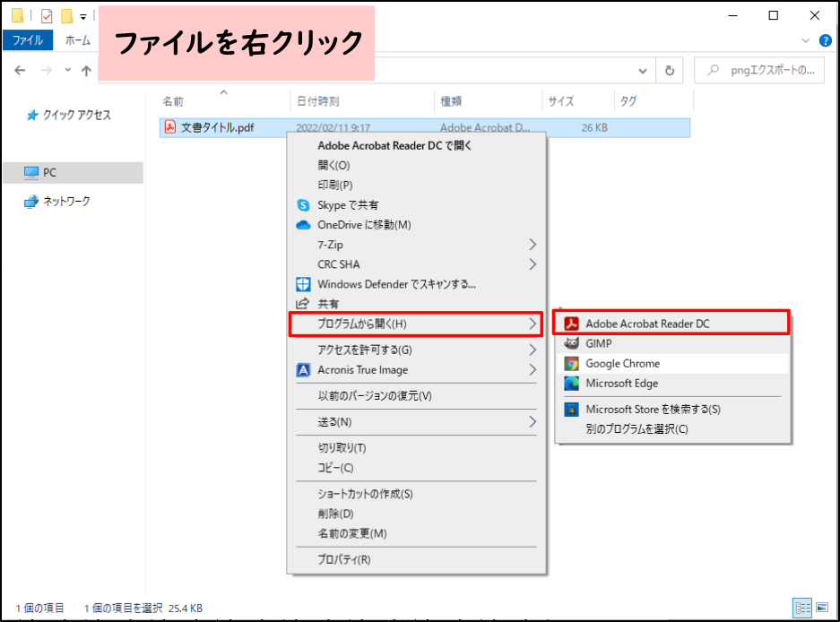The height and width of the screenshot is (622, 840).
Task: Click the Microsoft Edge icon in submenu
Action: tap(572, 384)
